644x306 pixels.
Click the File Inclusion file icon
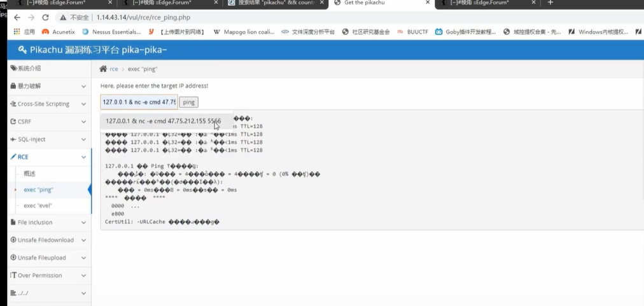pos(13,222)
